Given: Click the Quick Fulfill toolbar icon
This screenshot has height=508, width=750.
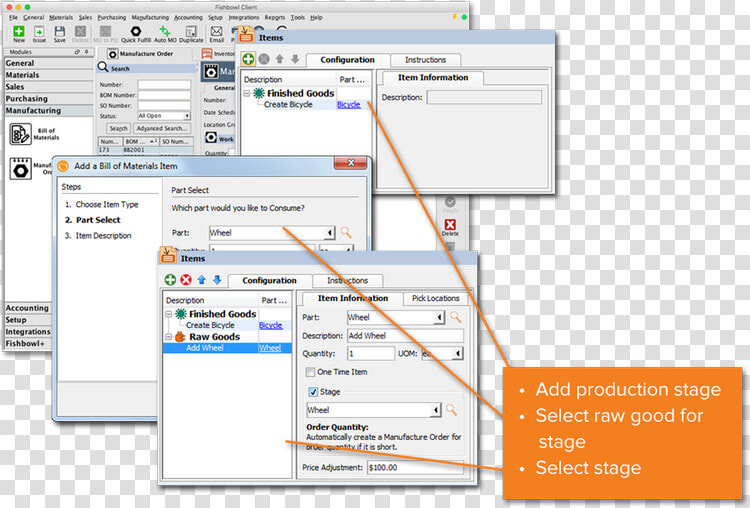Looking at the screenshot, I should click(x=136, y=32).
